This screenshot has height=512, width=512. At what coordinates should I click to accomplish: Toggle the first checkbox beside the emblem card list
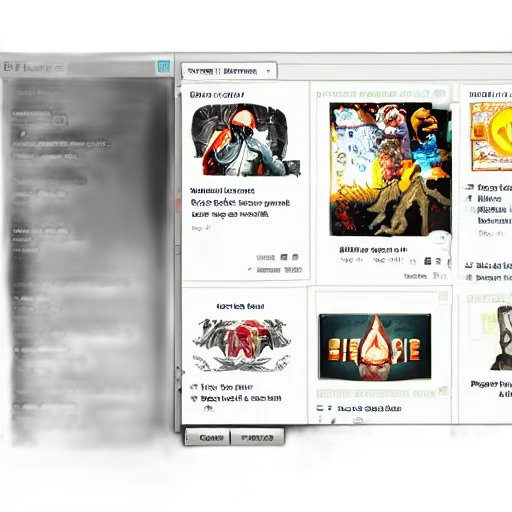click(x=470, y=187)
